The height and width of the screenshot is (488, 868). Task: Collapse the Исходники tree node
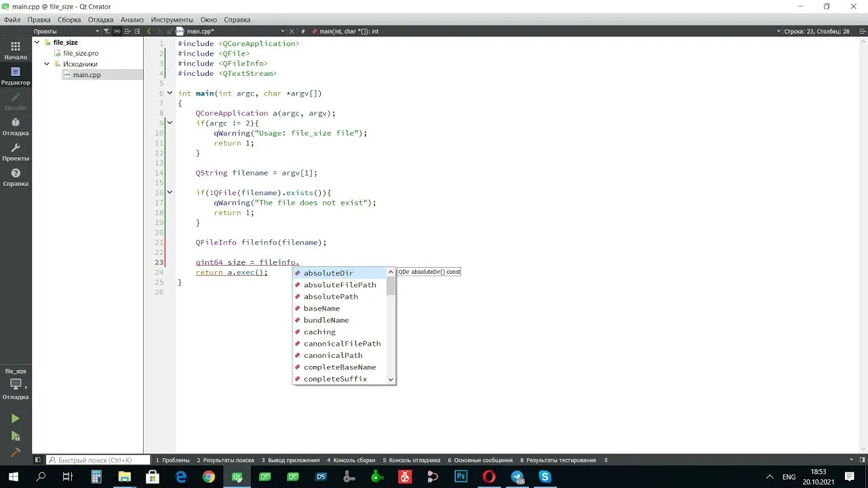point(46,64)
